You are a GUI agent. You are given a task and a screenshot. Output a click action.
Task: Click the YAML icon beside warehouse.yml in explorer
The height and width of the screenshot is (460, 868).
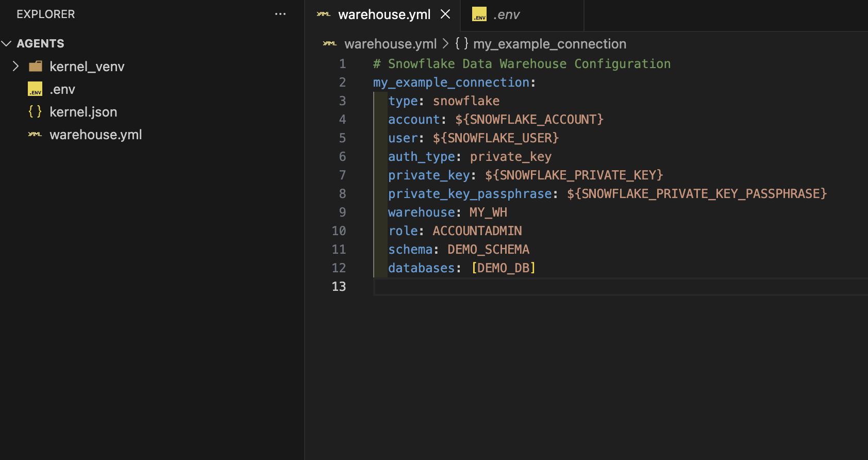click(x=35, y=135)
